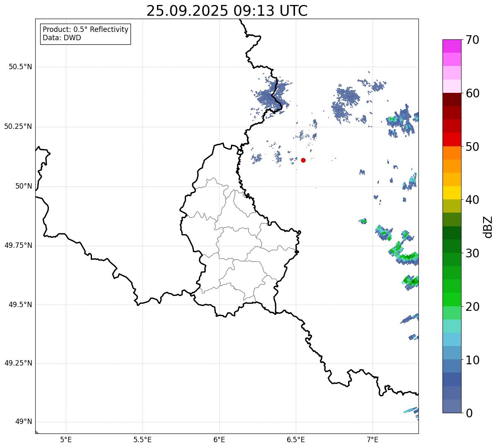
Task: Click the 6.5°E longitude label
Action: 296,439
